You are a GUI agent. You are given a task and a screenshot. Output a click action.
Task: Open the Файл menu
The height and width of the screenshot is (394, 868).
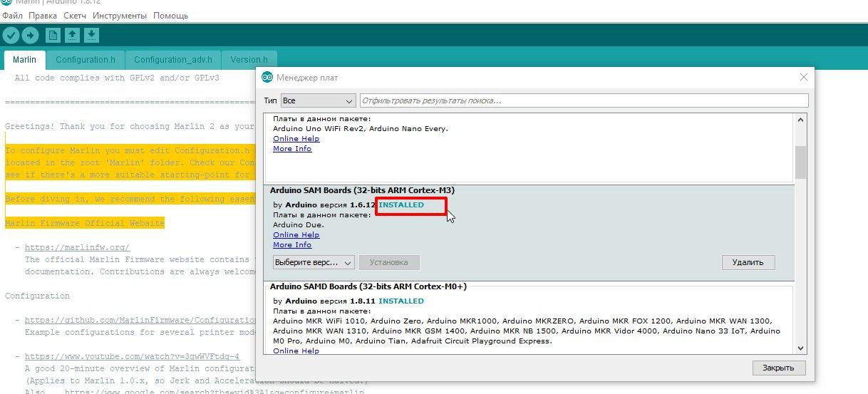12,15
